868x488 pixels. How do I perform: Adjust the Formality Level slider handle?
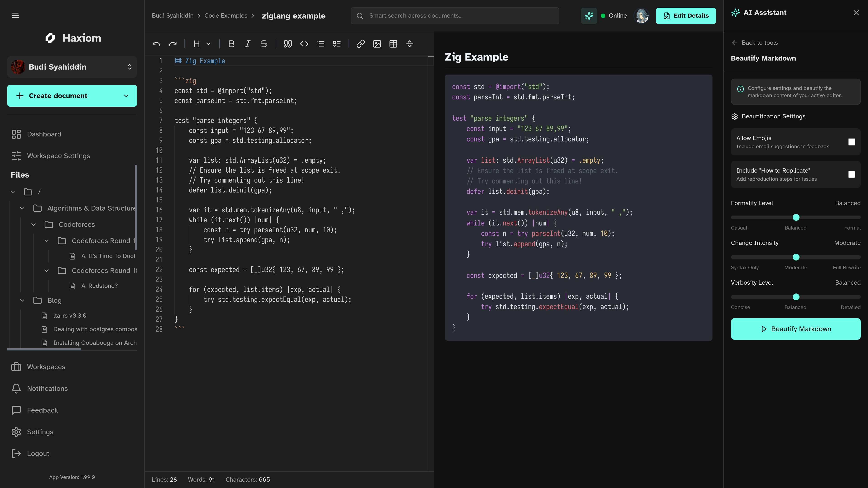point(796,218)
